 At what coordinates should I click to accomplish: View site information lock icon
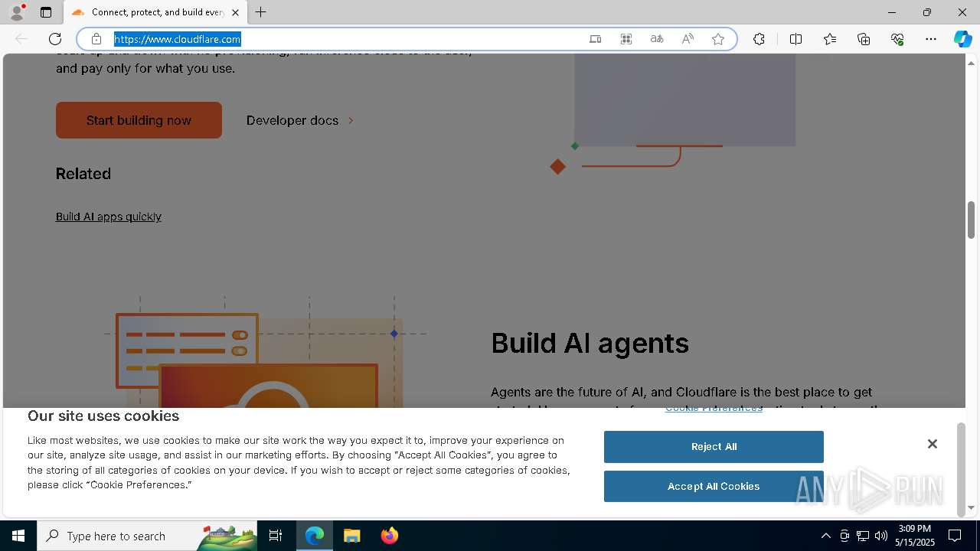click(96, 39)
